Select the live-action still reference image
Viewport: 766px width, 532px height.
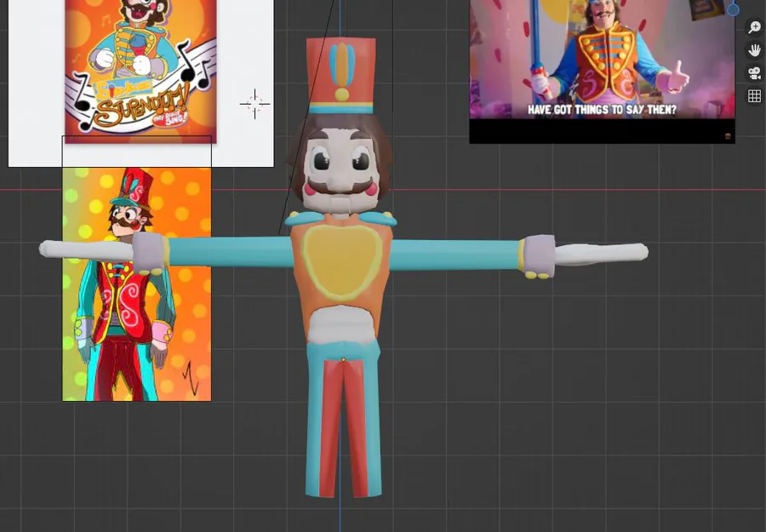[602, 71]
